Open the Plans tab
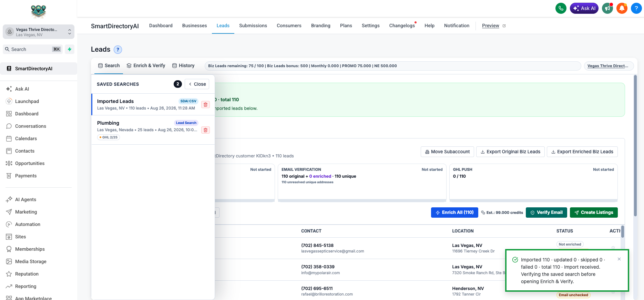Screen dimensions: 644x300 pyautogui.click(x=346, y=25)
